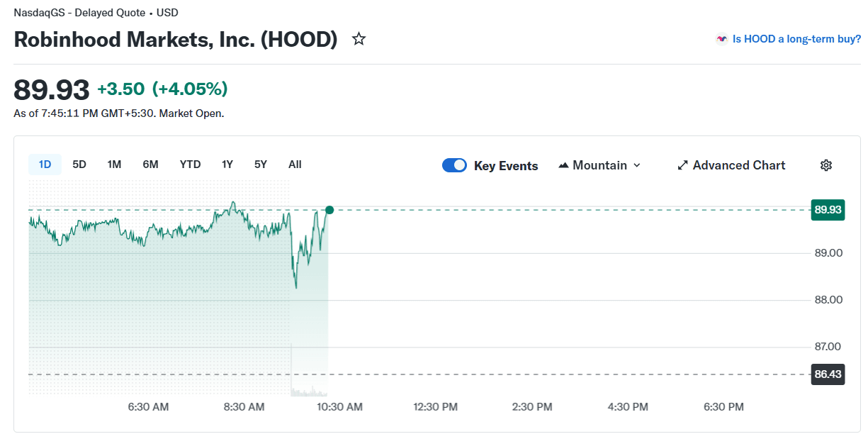
Task: Reselect the active 1D tab
Action: click(45, 164)
